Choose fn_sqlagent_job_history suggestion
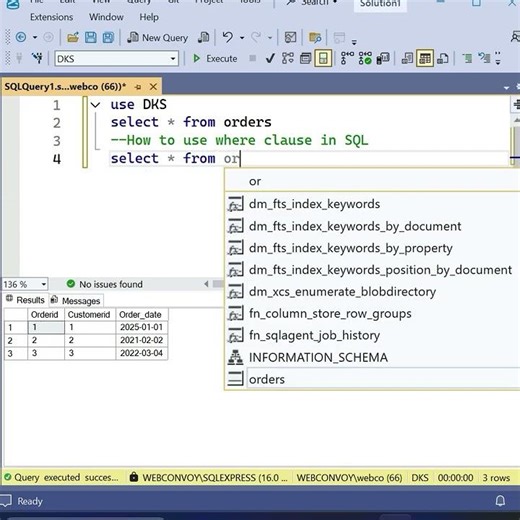The height and width of the screenshot is (520, 520). (373, 335)
